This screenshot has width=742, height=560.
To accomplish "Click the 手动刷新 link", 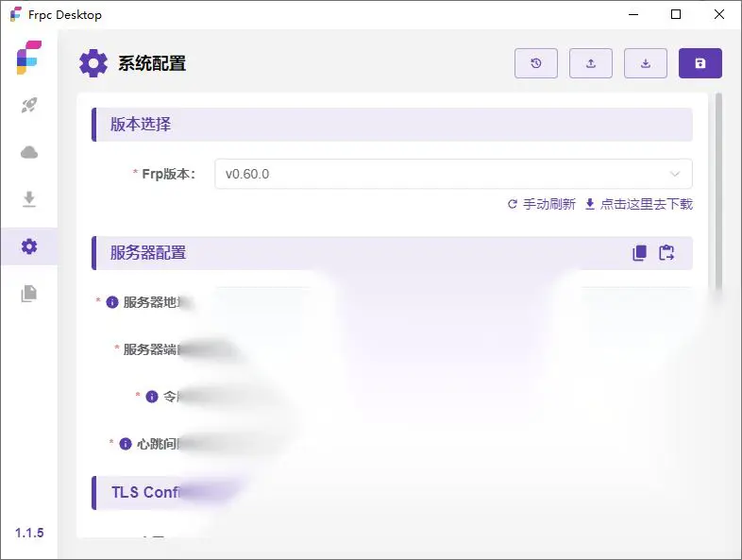I will point(541,204).
